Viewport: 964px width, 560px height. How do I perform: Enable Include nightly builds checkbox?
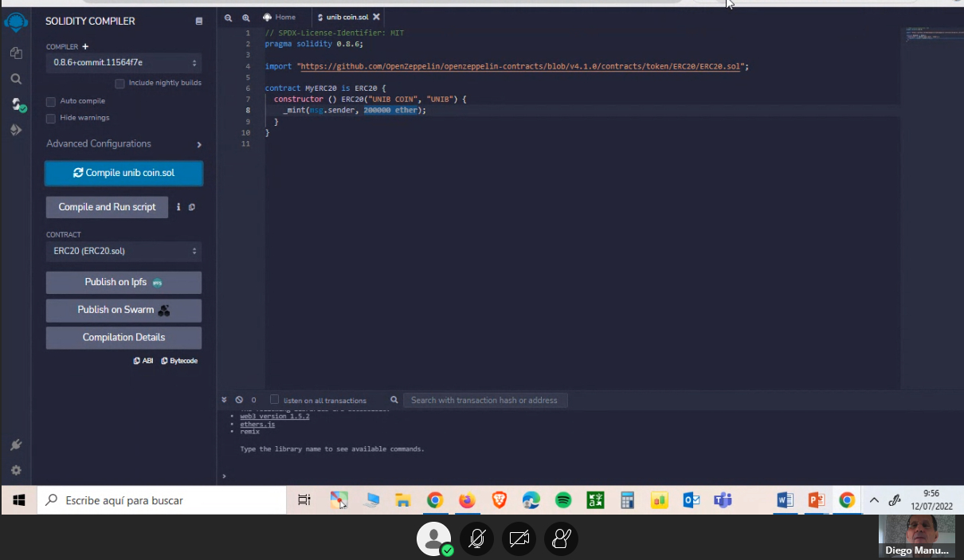[120, 83]
